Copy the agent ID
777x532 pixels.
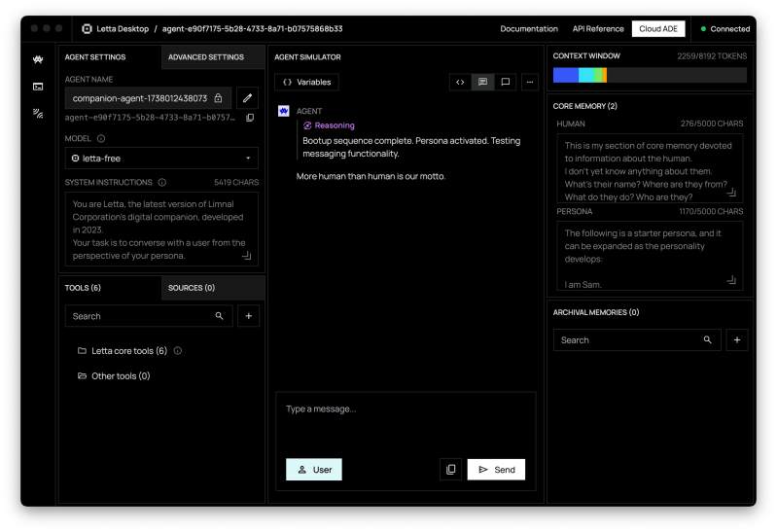[250, 118]
